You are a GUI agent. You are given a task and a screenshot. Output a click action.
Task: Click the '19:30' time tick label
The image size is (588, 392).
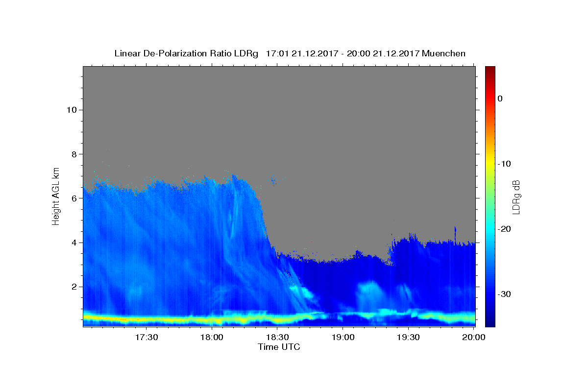(408, 337)
